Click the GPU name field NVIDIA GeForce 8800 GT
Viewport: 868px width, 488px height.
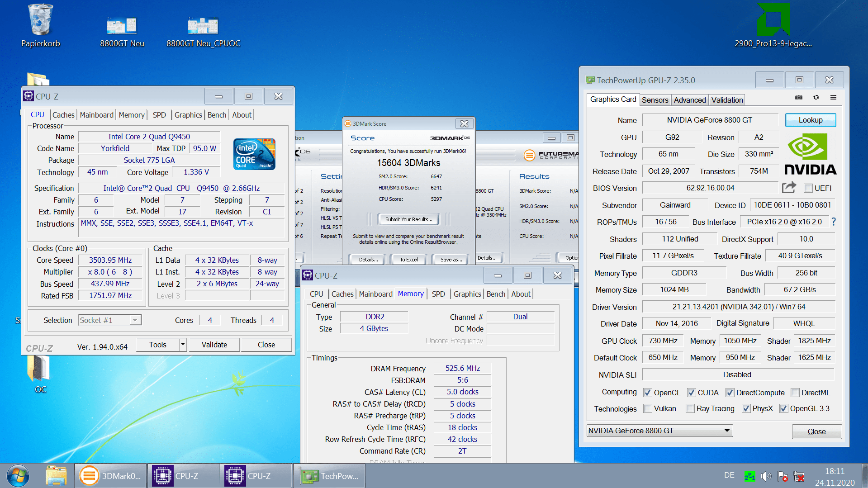click(x=709, y=120)
